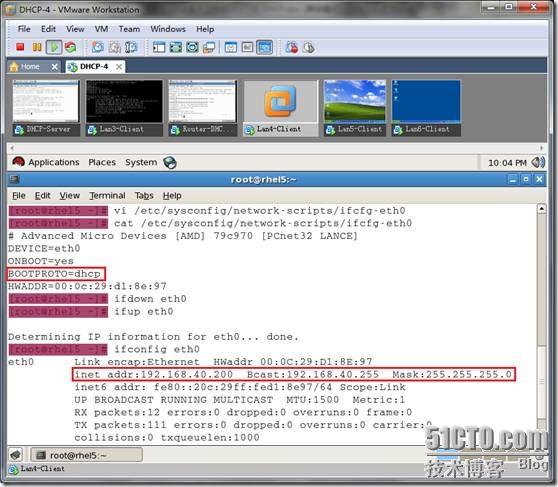Click root@rhel5:~ taskbar button

pyautogui.click(x=86, y=455)
